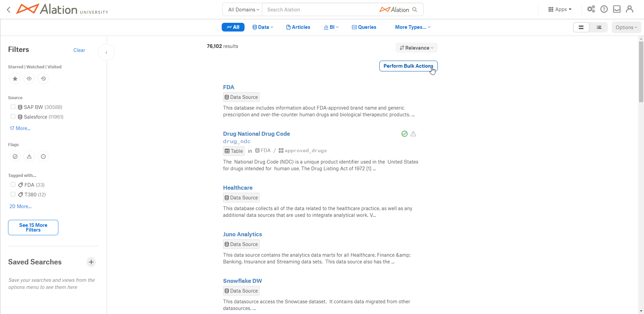Click the vertical scrollbar thumb
Viewport: 644px width, 314px height.
pos(641,72)
